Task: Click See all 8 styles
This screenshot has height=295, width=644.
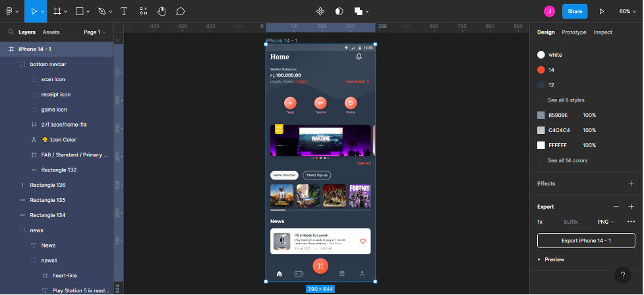Action: click(566, 100)
